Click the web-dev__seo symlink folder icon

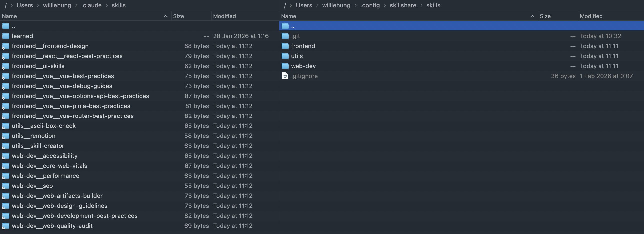tap(6, 186)
